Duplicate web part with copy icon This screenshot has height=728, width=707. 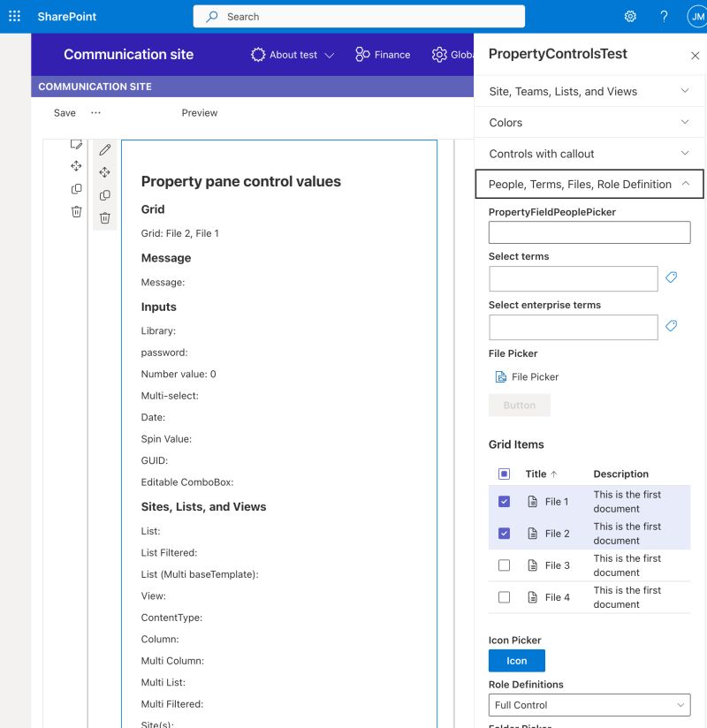(105, 195)
